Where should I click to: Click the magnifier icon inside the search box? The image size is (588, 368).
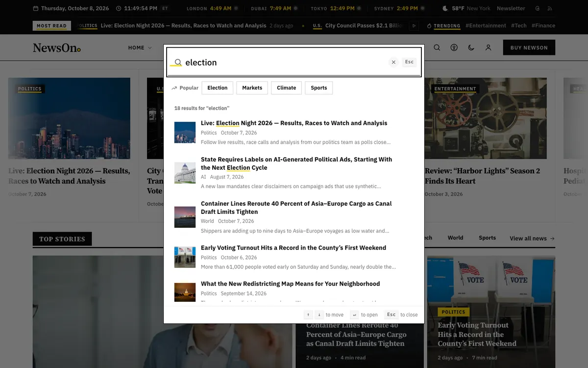pyautogui.click(x=178, y=62)
